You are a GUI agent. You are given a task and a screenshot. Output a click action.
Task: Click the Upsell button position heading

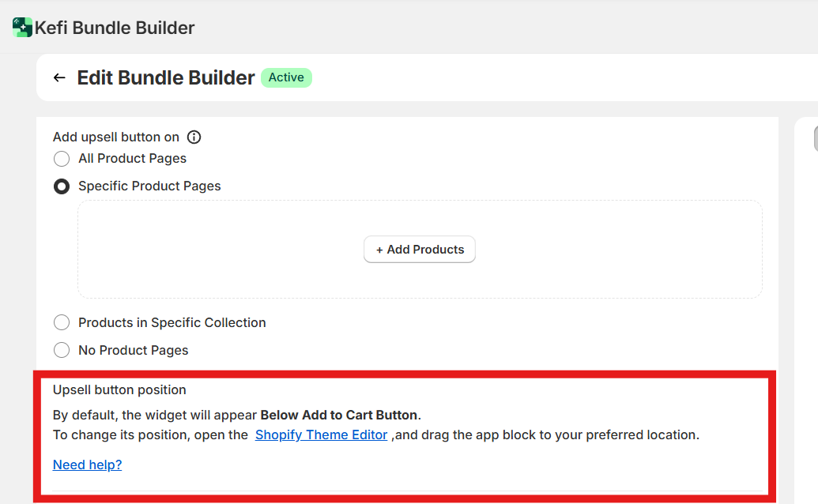click(x=119, y=389)
